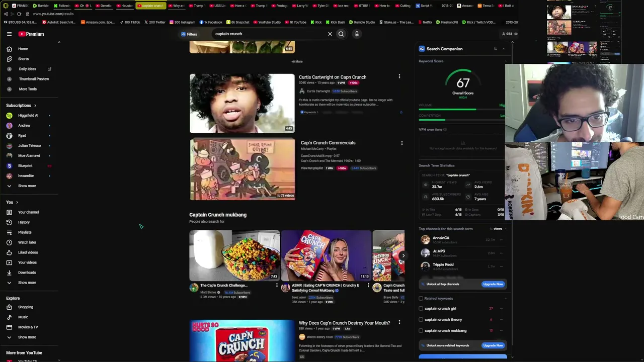Click inside the captain crunch search box
Screen dimensions: 644x362
pyautogui.click(x=269, y=34)
